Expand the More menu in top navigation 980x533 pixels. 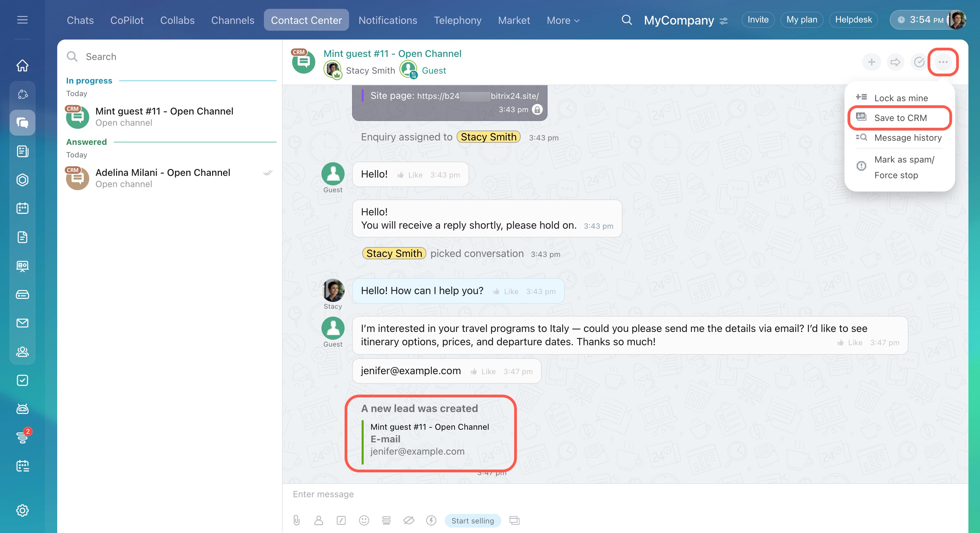pyautogui.click(x=563, y=20)
